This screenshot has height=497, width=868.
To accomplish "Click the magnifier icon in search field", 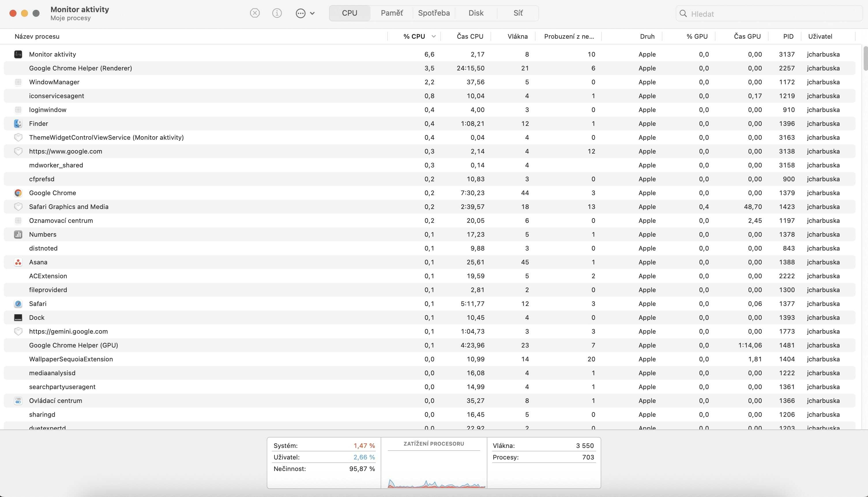I will (683, 14).
